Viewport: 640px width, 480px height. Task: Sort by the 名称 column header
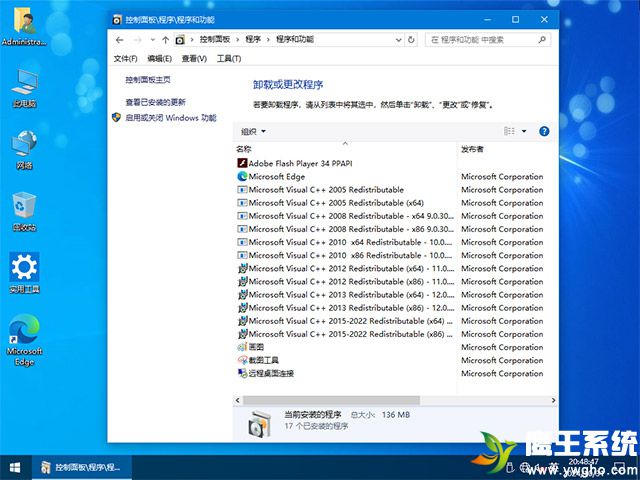(x=345, y=149)
